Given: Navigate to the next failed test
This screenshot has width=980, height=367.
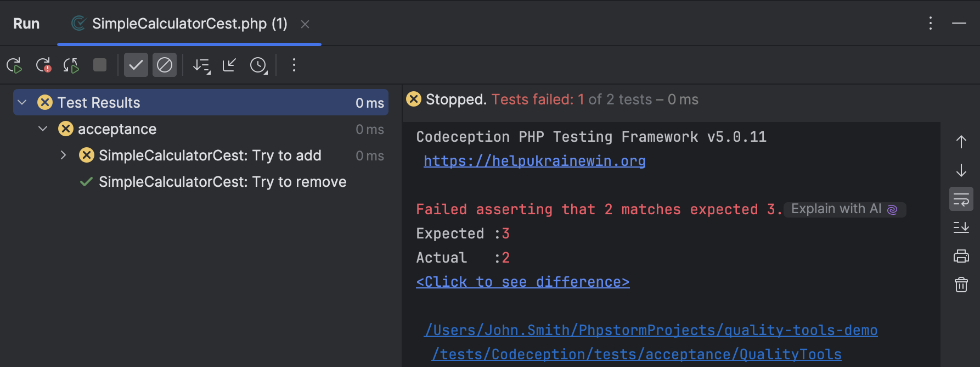Looking at the screenshot, I should coord(961,171).
